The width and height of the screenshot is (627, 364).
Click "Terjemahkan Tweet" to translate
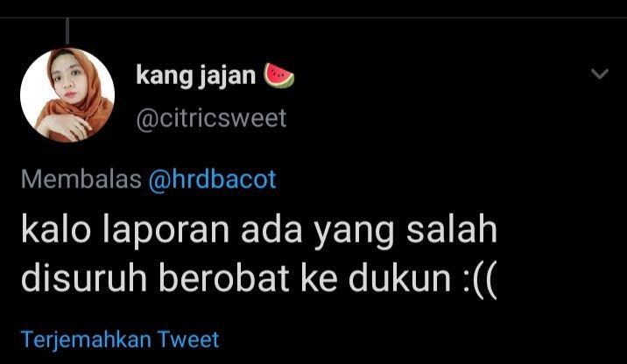120,340
